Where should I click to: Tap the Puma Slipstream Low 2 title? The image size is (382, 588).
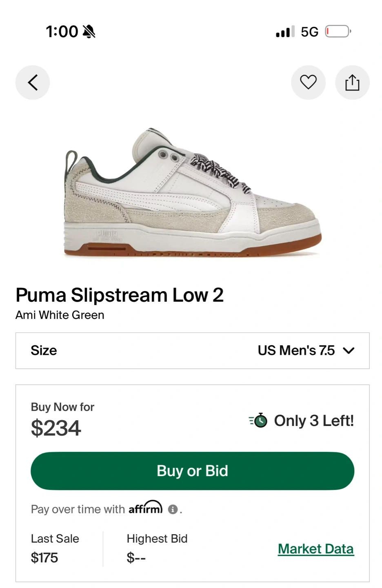coord(120,295)
